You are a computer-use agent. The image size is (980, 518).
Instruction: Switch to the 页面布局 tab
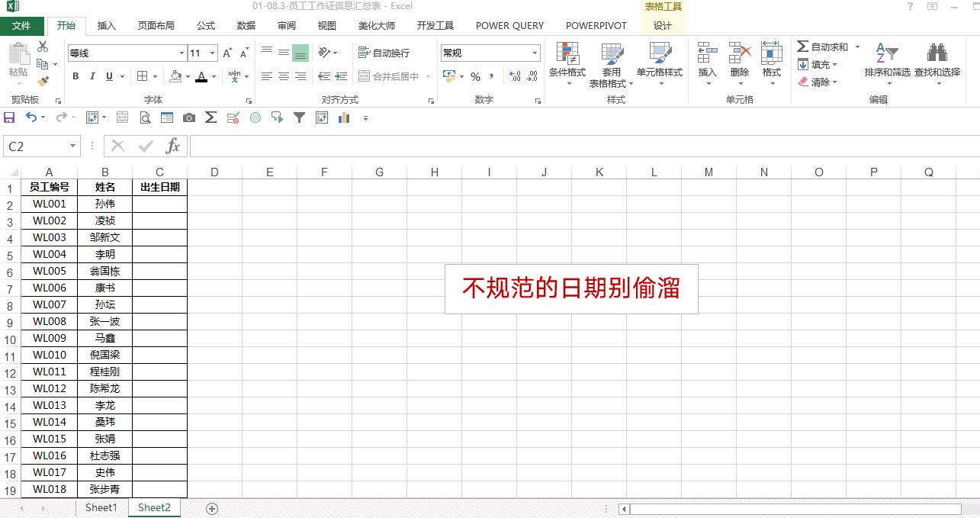pos(156,25)
